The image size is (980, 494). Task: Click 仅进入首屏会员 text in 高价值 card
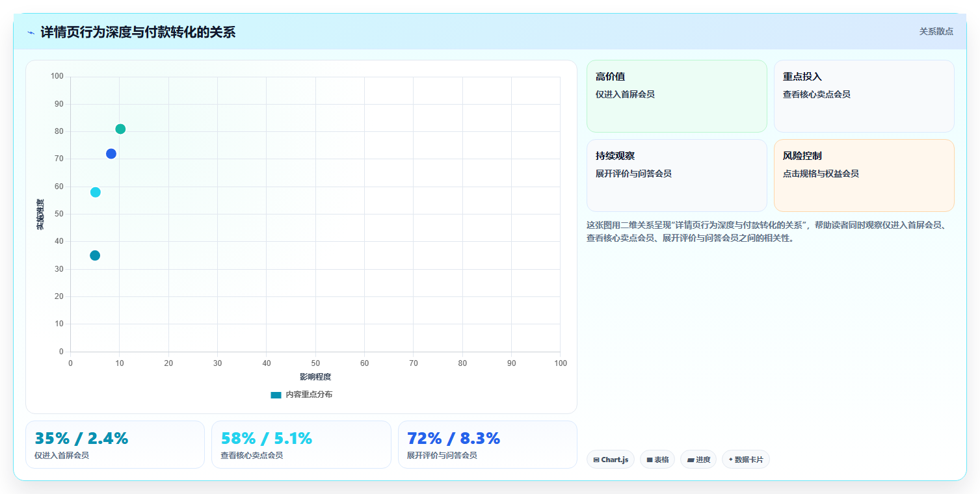coord(625,94)
